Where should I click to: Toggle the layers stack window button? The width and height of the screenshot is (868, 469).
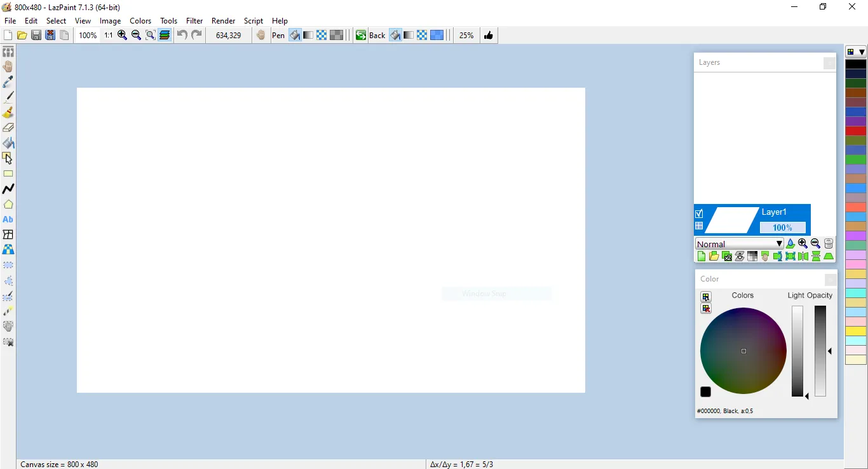[x=165, y=36]
